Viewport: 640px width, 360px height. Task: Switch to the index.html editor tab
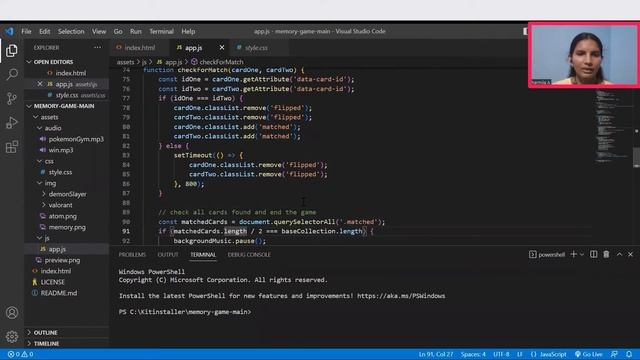(x=140, y=48)
